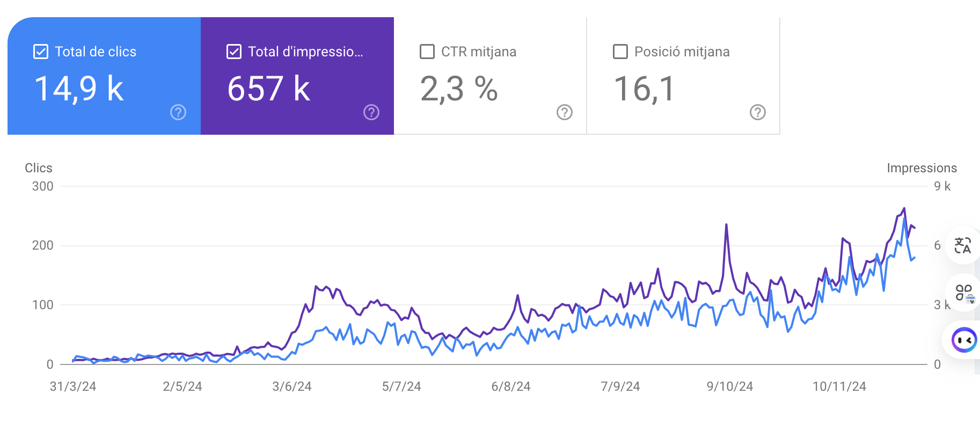
Task: Open help icon in Total de clics card
Action: click(x=178, y=112)
